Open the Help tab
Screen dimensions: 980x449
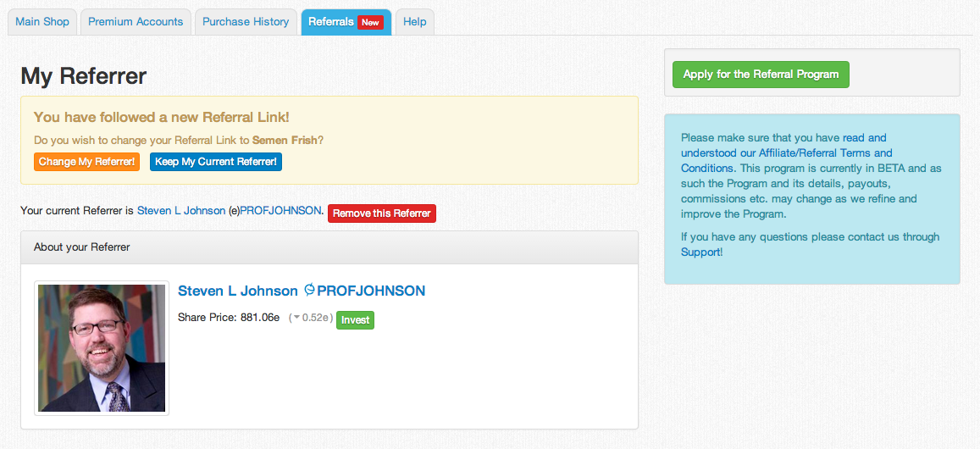415,22
